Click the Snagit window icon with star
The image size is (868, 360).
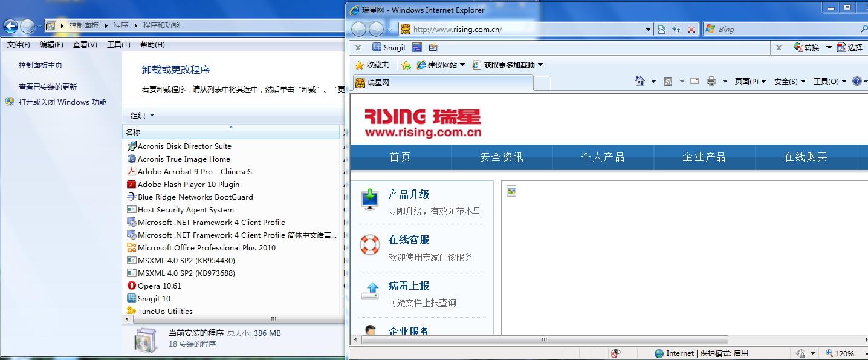pyautogui.click(x=433, y=47)
